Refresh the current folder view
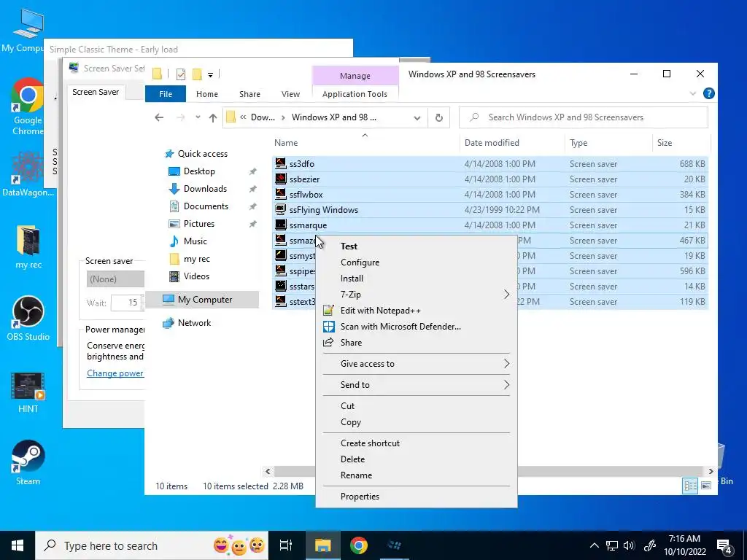Image resolution: width=747 pixels, height=560 pixels. (438, 117)
